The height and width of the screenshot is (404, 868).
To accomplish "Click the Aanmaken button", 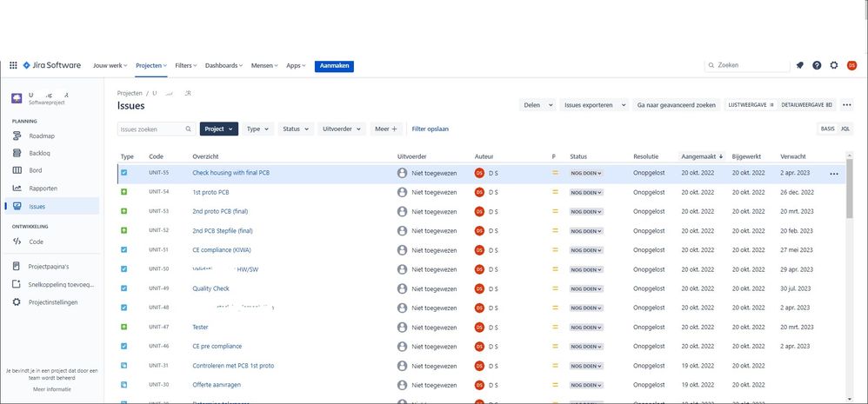I will point(334,66).
